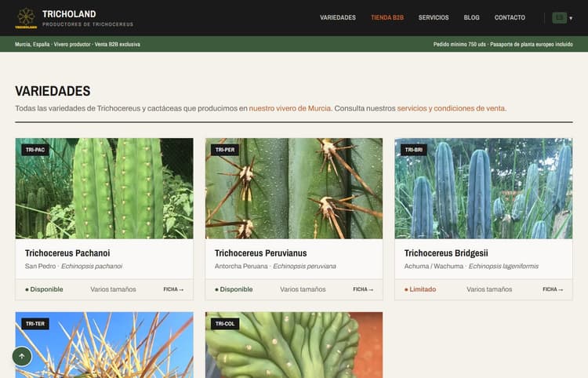Open the green account button in header
Viewport: 588px width, 378px height.
click(x=559, y=17)
